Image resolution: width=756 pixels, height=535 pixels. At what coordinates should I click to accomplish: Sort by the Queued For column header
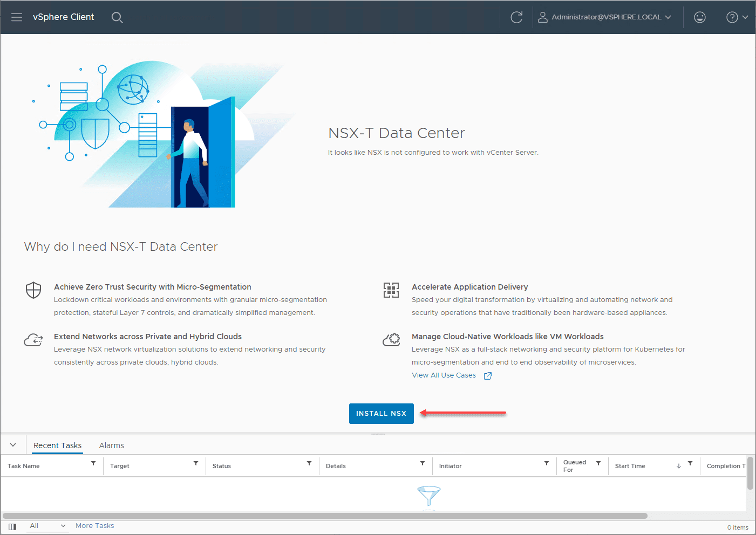click(575, 466)
